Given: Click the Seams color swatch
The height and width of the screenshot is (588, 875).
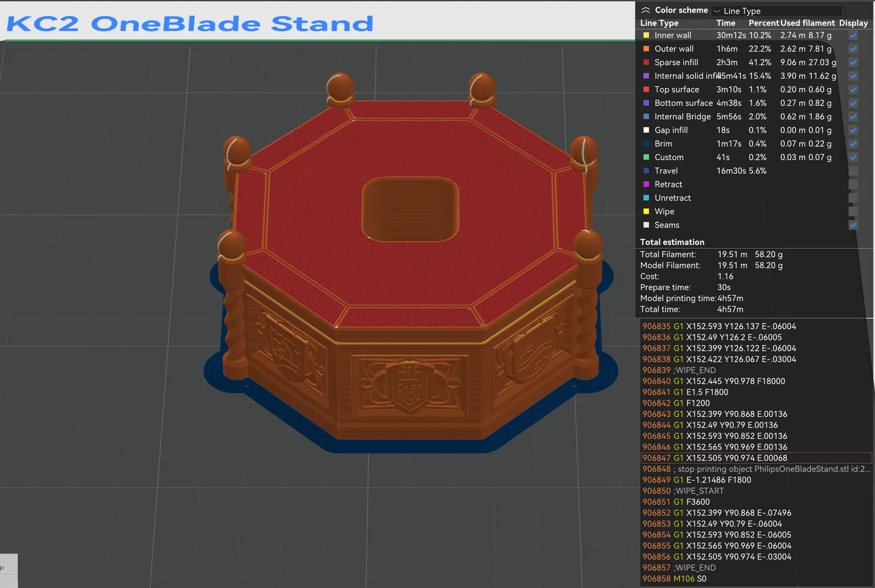Looking at the screenshot, I should coord(646,225).
